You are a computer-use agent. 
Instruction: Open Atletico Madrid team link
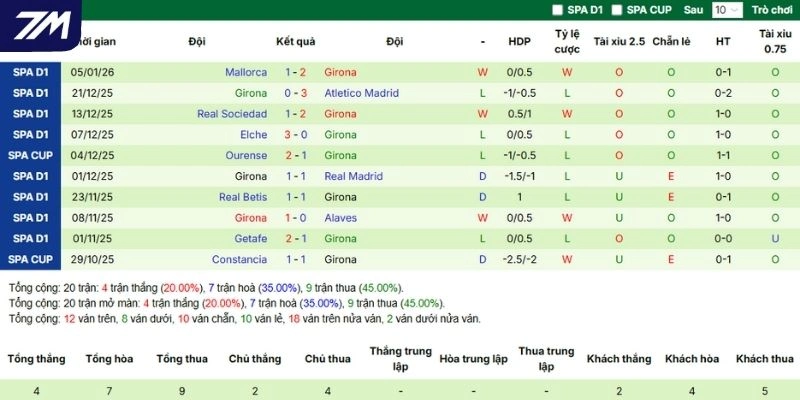point(361,93)
